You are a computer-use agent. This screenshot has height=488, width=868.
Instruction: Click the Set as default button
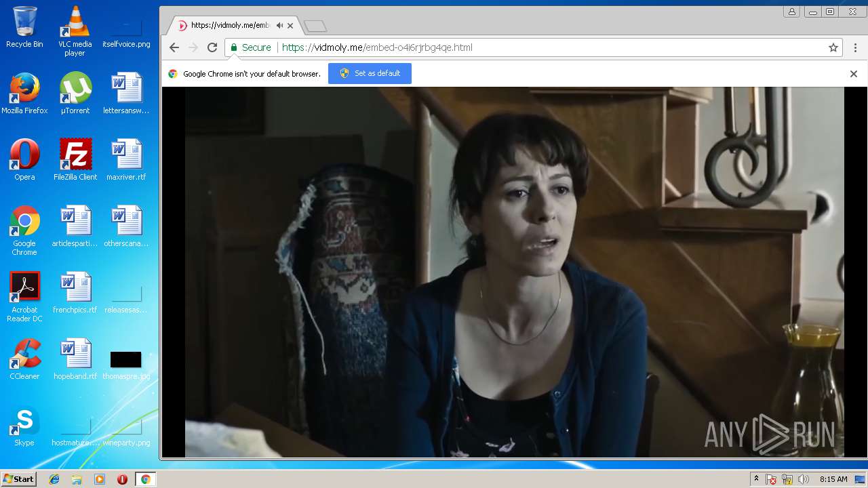(370, 73)
